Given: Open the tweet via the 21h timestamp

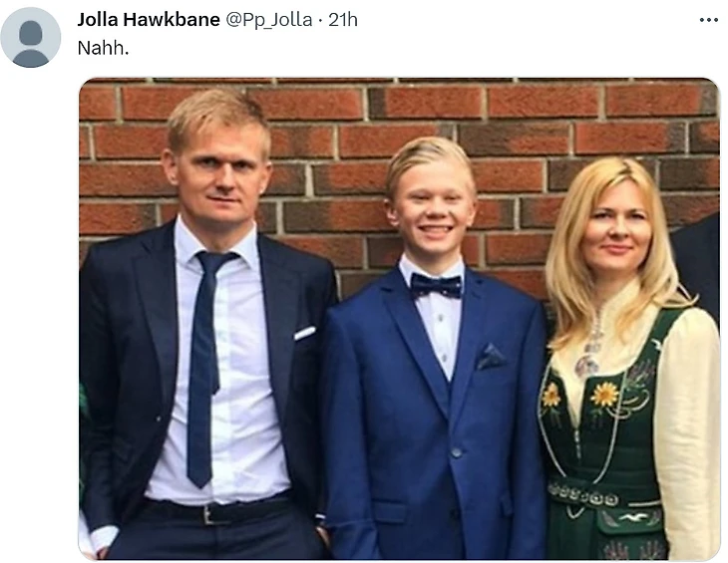Looking at the screenshot, I should 343,20.
